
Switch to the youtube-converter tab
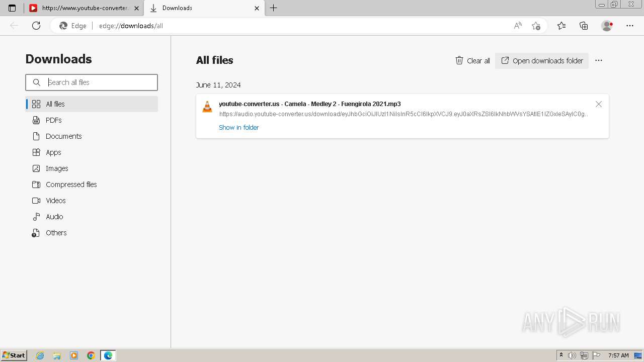click(84, 8)
